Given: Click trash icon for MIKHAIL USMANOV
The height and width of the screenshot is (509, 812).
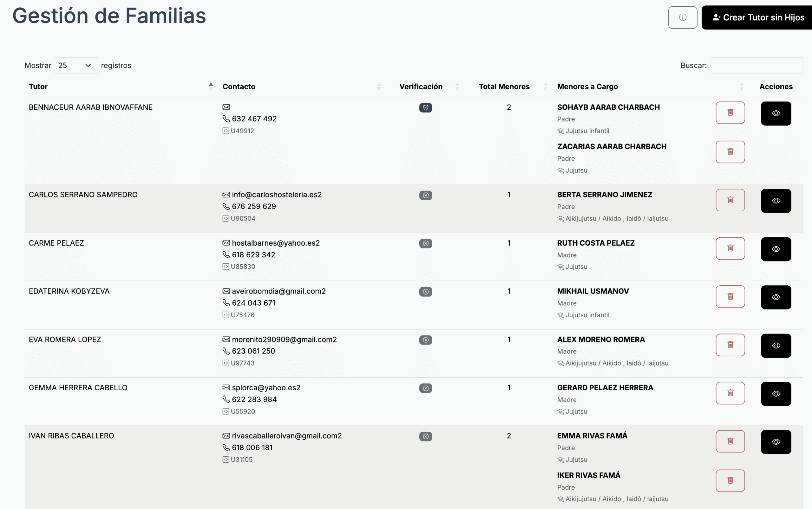Looking at the screenshot, I should coord(730,297).
